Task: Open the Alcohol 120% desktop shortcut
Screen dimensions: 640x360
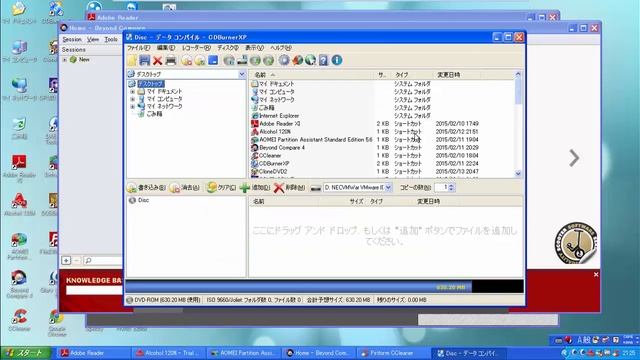Action: 19,204
